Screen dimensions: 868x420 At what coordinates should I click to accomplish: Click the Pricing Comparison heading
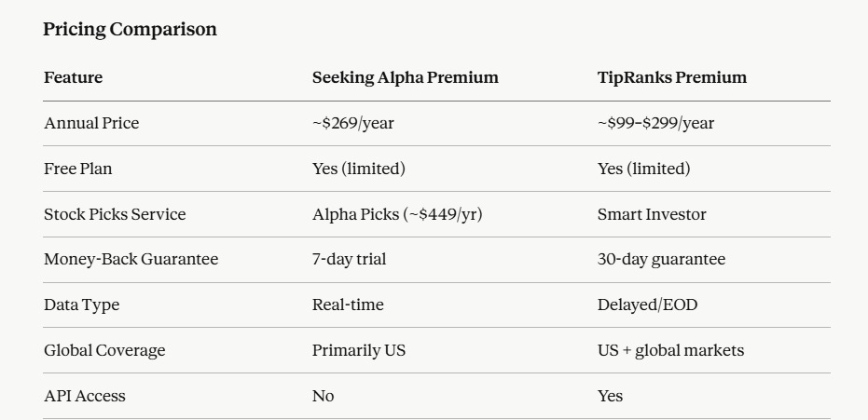click(131, 29)
